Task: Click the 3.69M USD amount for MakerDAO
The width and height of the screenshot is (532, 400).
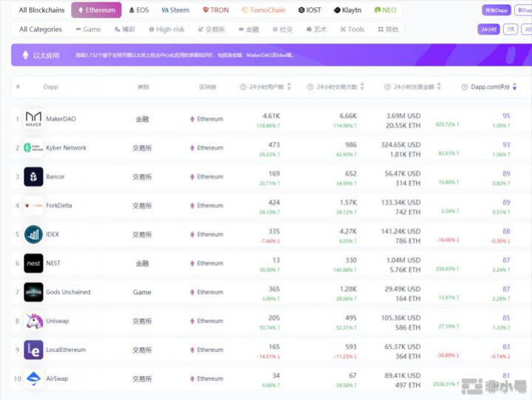Action: pyautogui.click(x=403, y=116)
